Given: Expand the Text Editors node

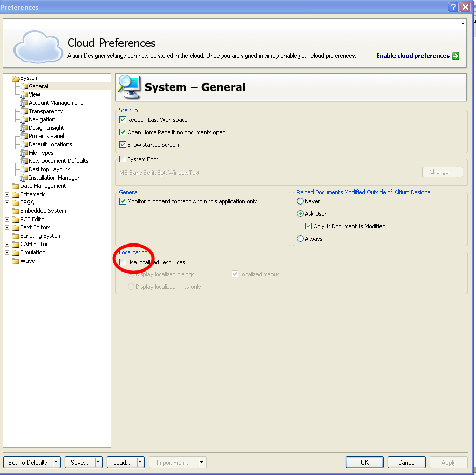Looking at the screenshot, I should tap(7, 227).
